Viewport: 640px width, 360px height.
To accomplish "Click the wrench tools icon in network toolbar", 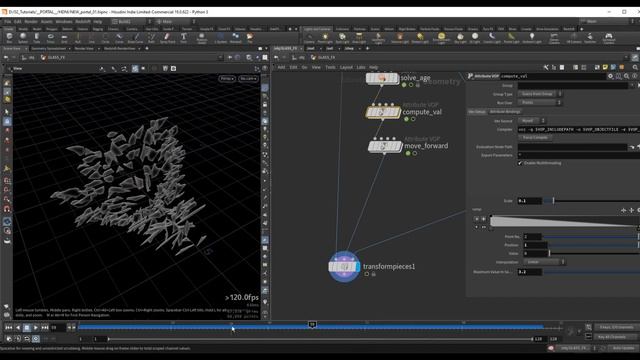I will pos(546,67).
